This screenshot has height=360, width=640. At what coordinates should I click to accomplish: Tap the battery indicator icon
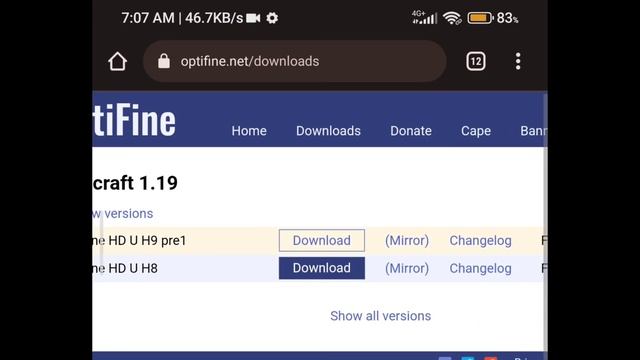pyautogui.click(x=480, y=18)
